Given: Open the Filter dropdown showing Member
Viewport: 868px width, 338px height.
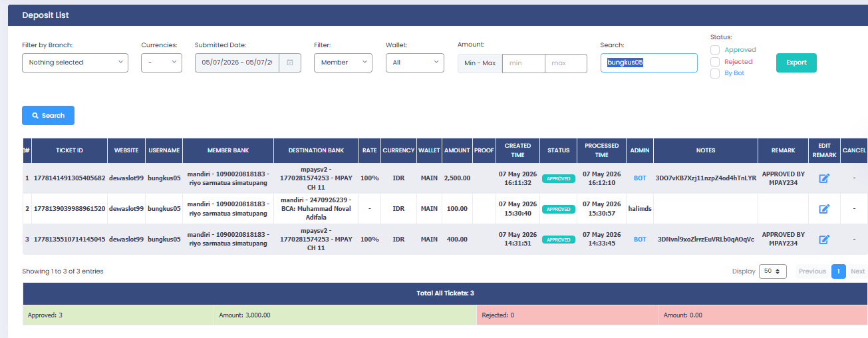Looking at the screenshot, I should click(343, 63).
